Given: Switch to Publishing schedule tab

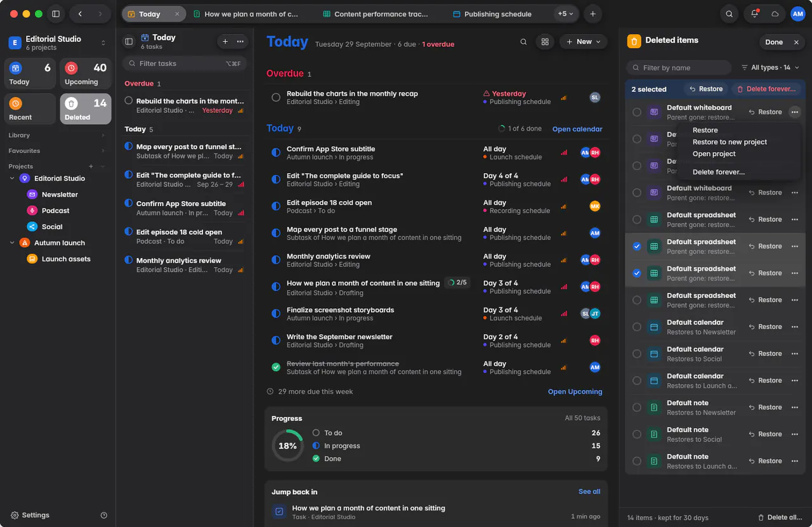Looking at the screenshot, I should (493, 14).
